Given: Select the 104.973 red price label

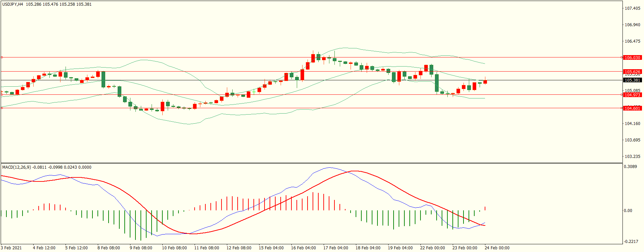Looking at the screenshot, I should (632, 95).
